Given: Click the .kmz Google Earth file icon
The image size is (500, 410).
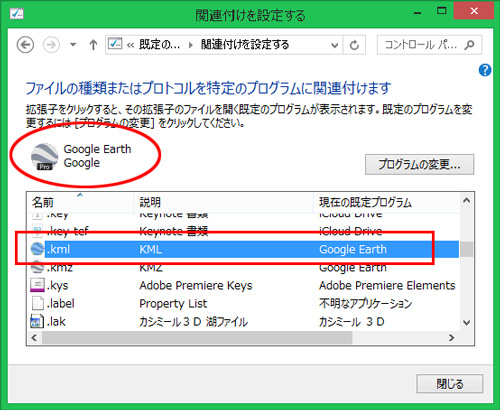Looking at the screenshot, I should [37, 267].
